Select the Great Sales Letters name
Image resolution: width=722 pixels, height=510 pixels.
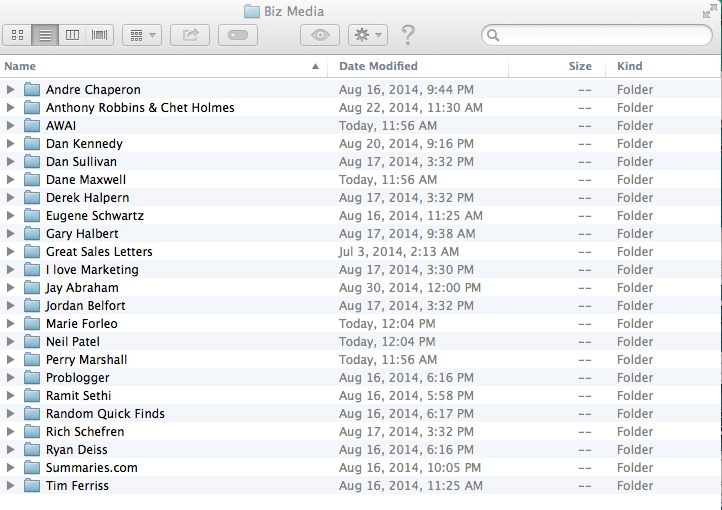point(99,252)
